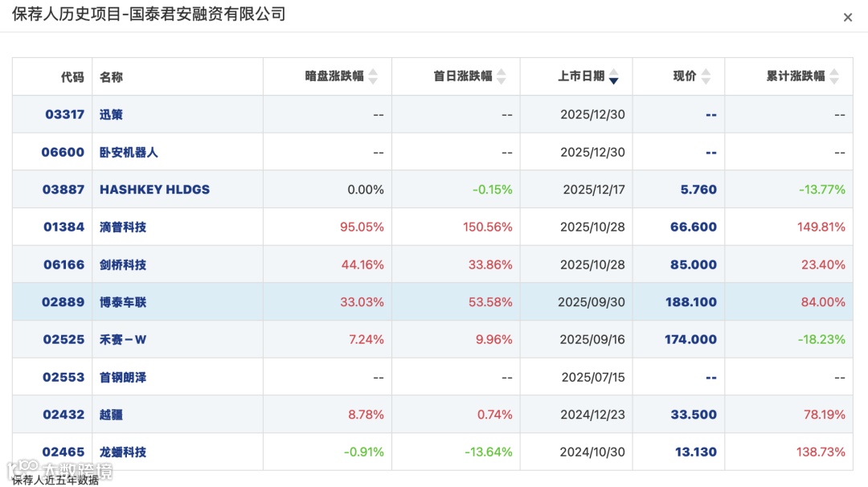Select listing date 2025/07/15
This screenshot has width=868, height=487.
pos(593,377)
